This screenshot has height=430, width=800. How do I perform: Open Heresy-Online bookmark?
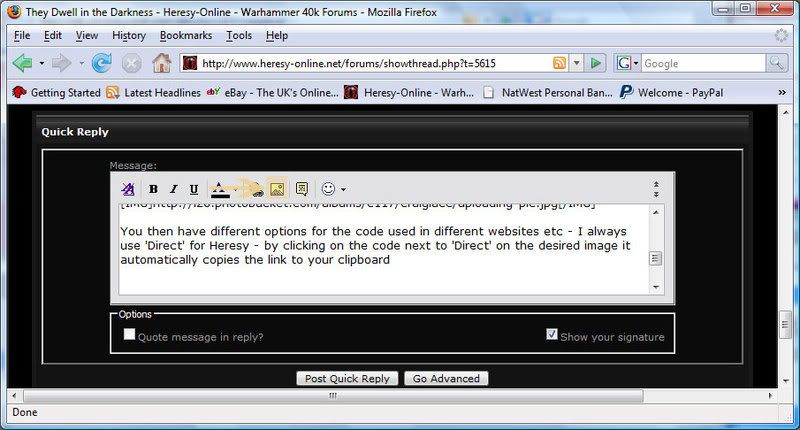409,92
